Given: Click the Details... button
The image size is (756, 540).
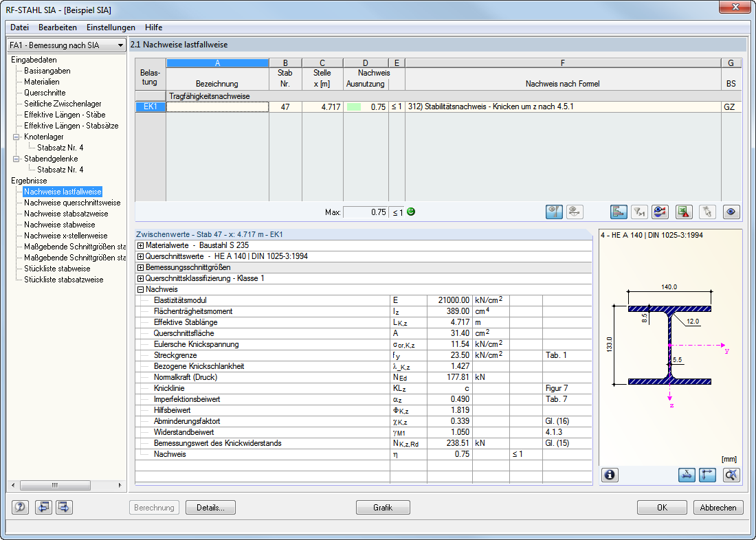Looking at the screenshot, I should [211, 508].
